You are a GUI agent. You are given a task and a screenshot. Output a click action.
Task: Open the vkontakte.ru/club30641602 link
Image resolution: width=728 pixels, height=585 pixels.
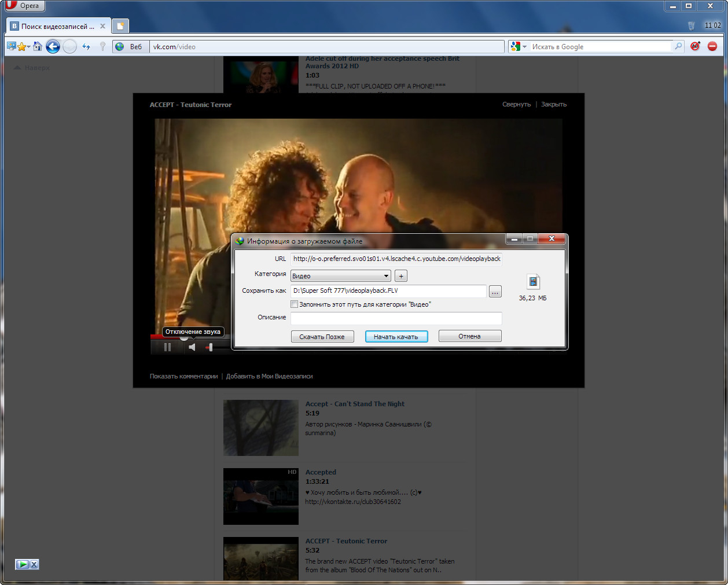point(353,502)
